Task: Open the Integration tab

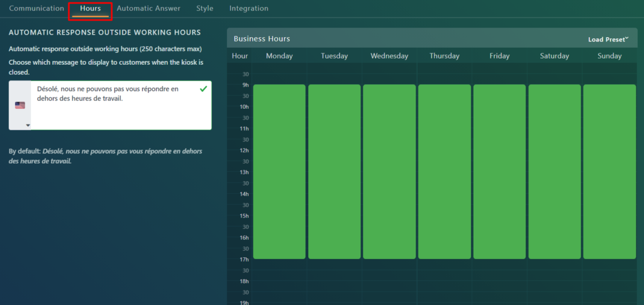Action: [248, 9]
